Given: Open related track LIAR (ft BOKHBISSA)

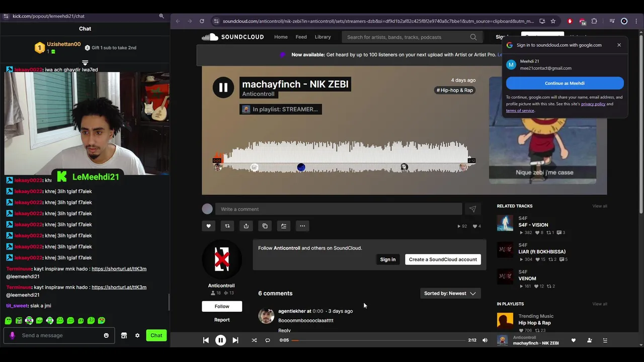Looking at the screenshot, I should pyautogui.click(x=542, y=252).
